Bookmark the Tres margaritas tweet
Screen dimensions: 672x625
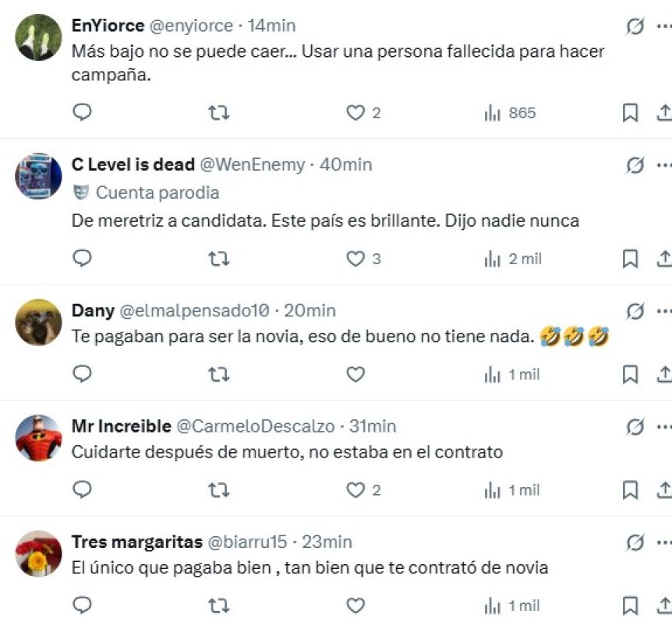coord(630,606)
